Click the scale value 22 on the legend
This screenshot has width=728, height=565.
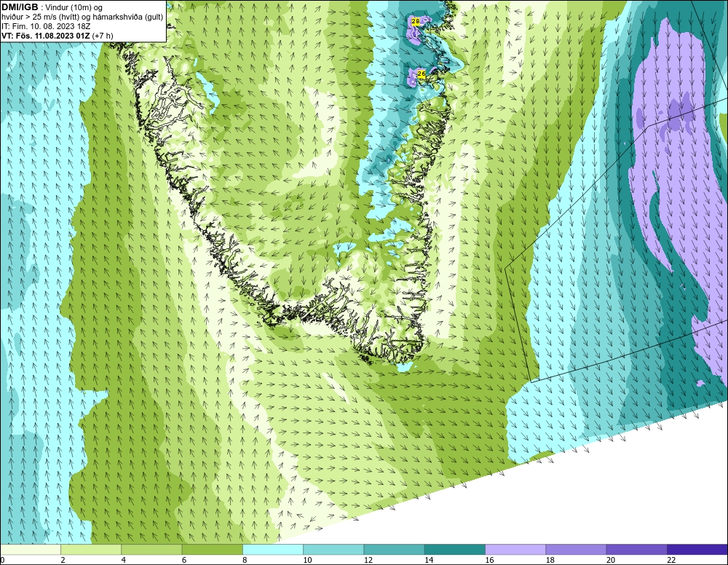671,560
